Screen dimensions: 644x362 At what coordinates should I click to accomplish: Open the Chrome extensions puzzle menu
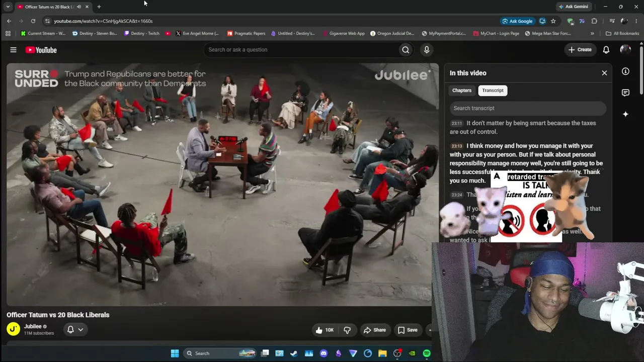pos(594,21)
